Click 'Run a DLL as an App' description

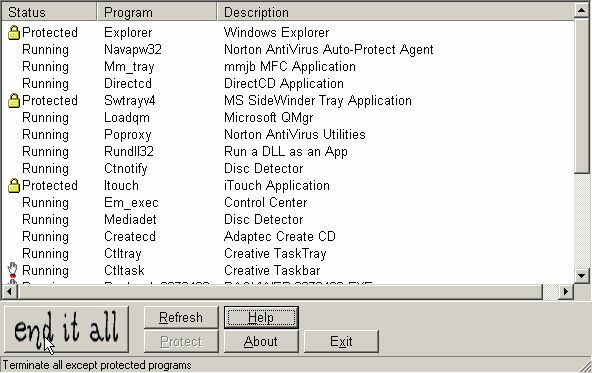click(x=285, y=152)
